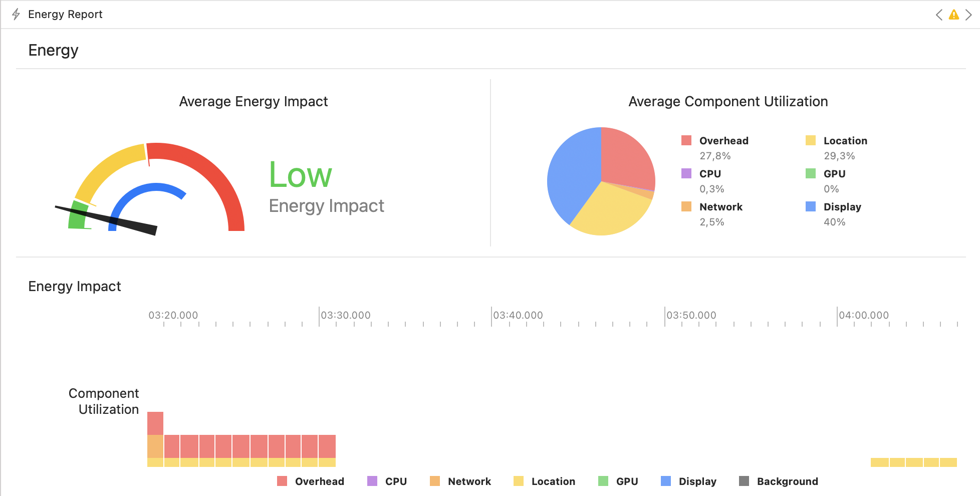The image size is (980, 496).
Task: Click the "Average Energy Impact" heading
Action: pyautogui.click(x=254, y=102)
